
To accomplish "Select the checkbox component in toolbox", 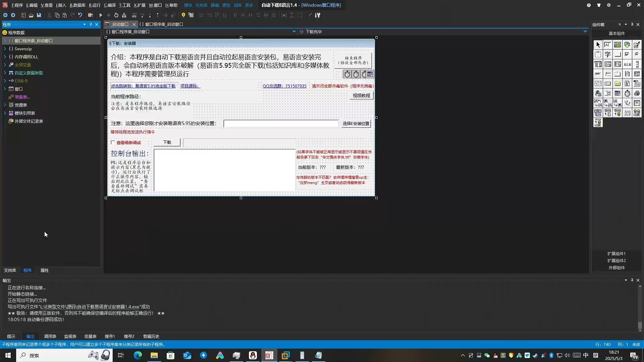I will [627, 54].
